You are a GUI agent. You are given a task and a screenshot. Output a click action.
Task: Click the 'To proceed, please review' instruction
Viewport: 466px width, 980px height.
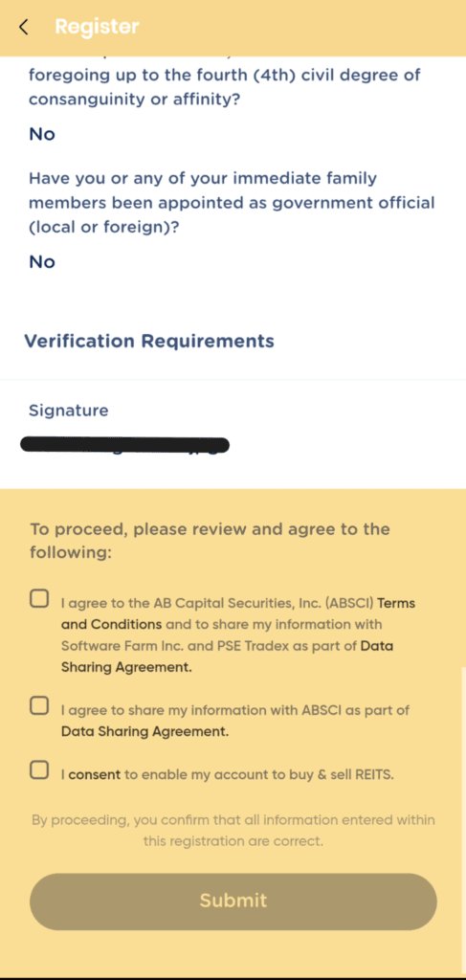[210, 542]
